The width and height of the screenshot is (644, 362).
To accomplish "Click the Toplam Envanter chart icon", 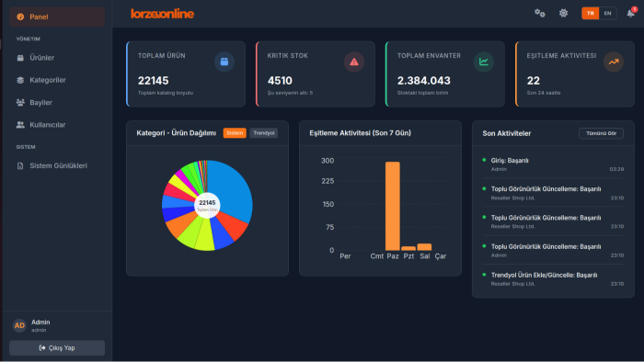I will tap(484, 62).
